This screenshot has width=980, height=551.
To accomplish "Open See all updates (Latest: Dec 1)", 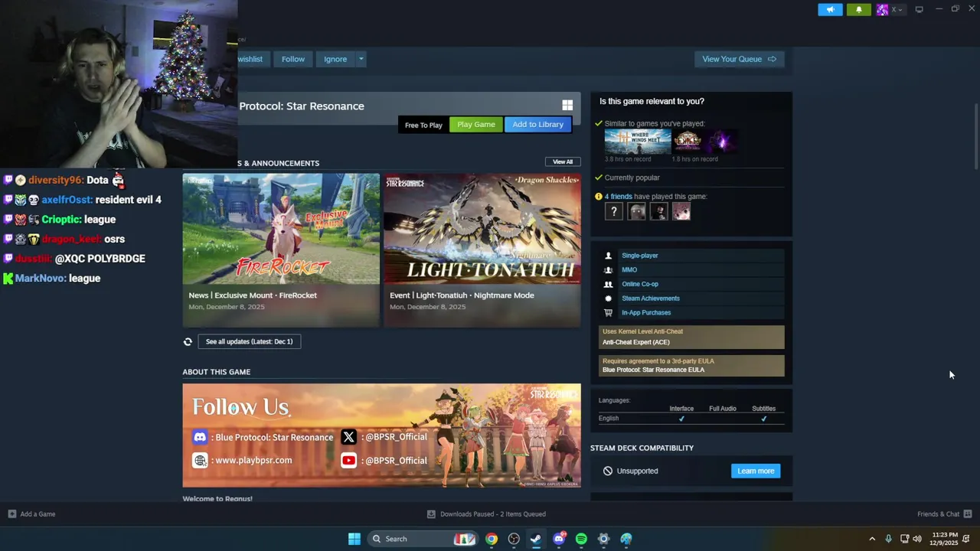I will [x=249, y=341].
